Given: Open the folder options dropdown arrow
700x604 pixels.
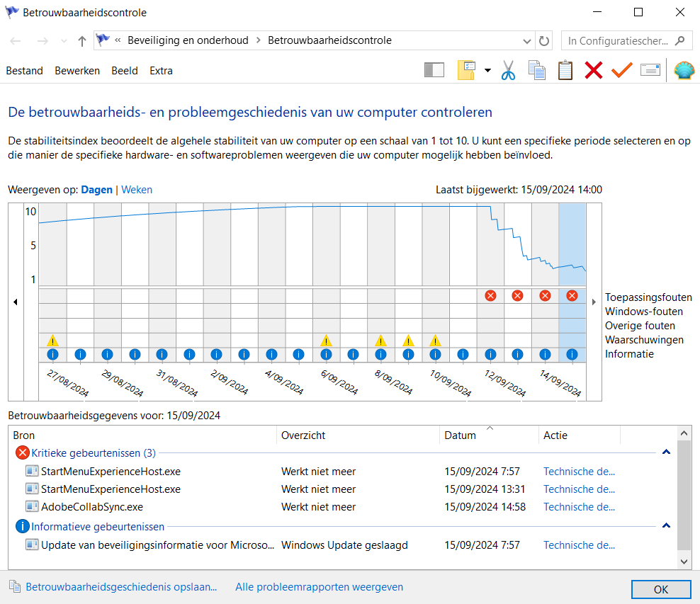Looking at the screenshot, I should 487,71.
